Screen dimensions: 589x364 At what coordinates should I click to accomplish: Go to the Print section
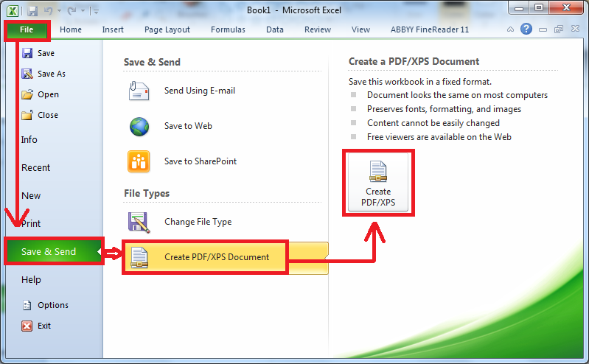(31, 224)
